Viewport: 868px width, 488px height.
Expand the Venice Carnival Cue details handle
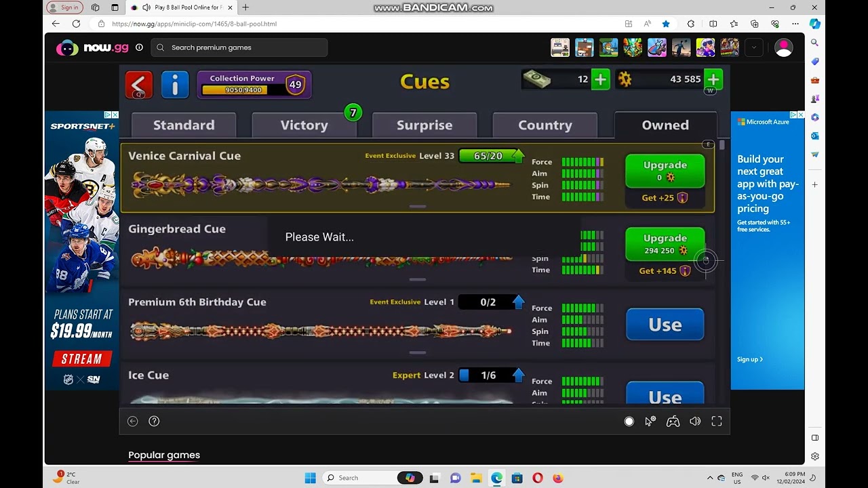(x=418, y=207)
